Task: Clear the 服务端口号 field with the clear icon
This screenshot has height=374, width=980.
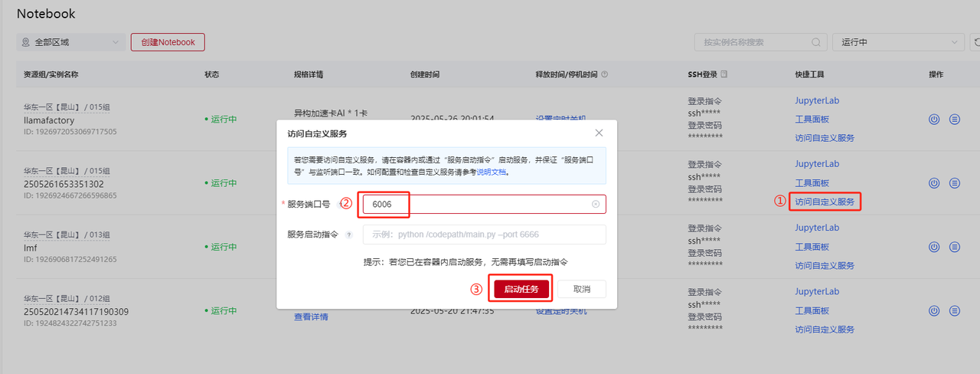Action: [x=595, y=205]
